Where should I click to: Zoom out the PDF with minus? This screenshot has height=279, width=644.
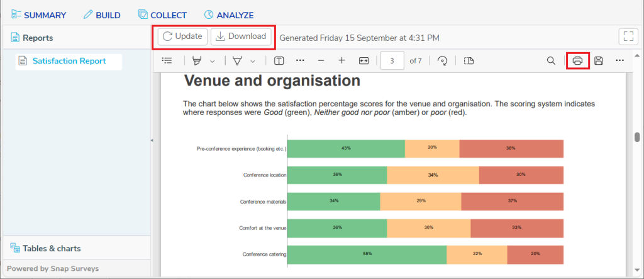(321, 61)
